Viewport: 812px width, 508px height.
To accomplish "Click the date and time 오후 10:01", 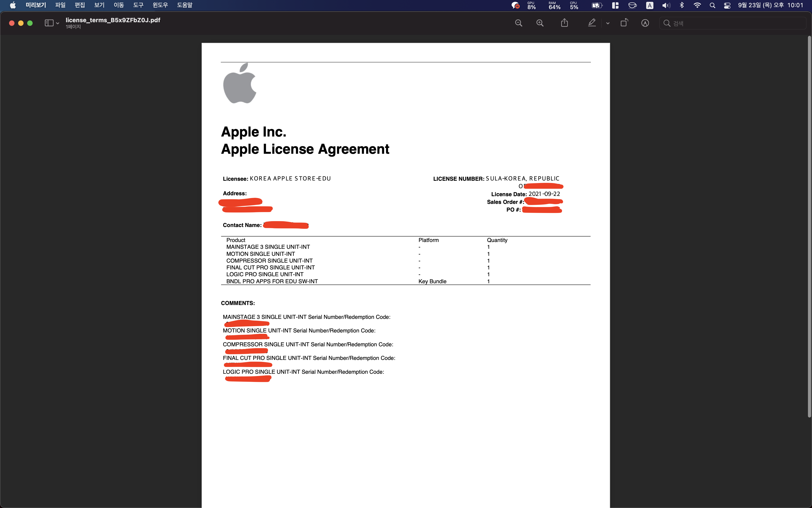I will click(x=771, y=5).
